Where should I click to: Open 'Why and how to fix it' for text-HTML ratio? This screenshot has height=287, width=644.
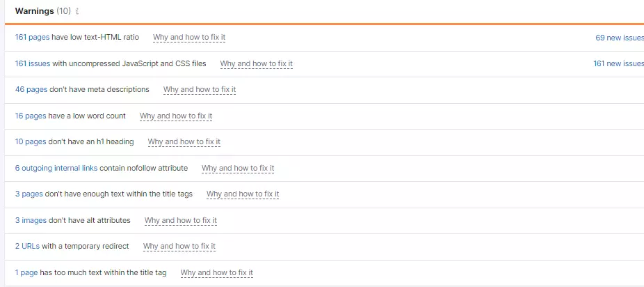coord(189,38)
